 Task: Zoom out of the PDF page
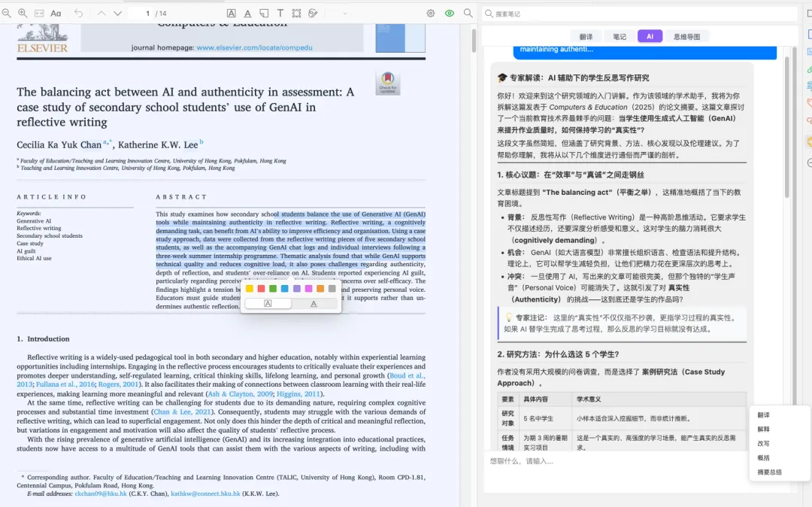[6, 13]
